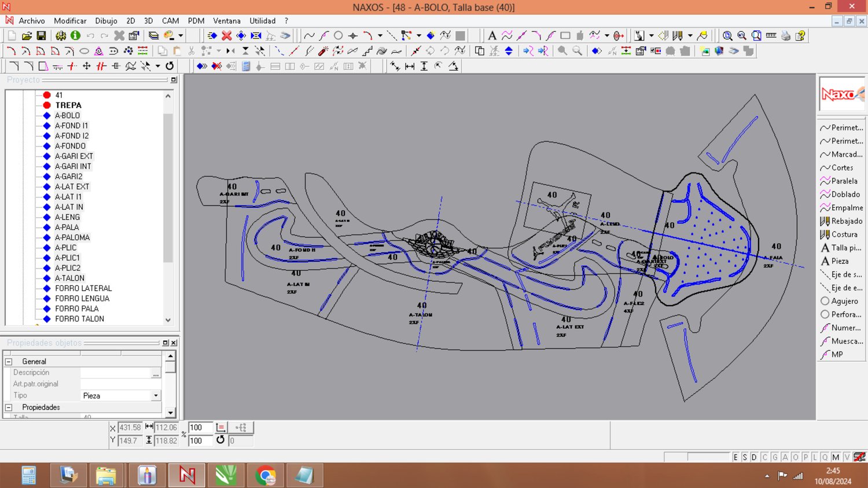Click the red X delete tool icon
Image resolution: width=868 pixels, height=488 pixels.
click(x=227, y=36)
